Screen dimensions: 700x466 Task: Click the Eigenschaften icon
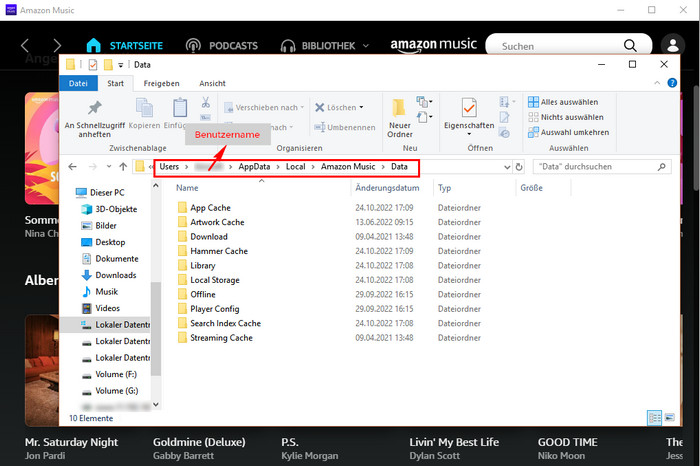coord(469,108)
